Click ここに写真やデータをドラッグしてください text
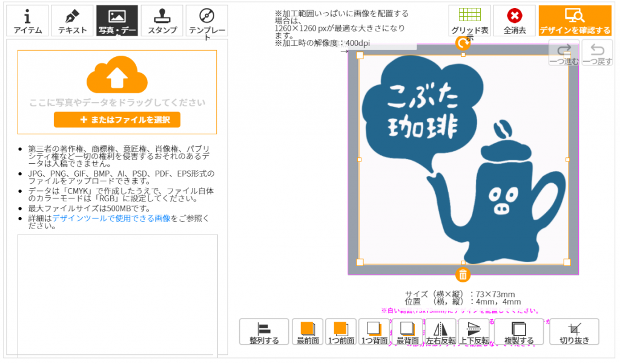The height and width of the screenshot is (364, 620). 117,103
